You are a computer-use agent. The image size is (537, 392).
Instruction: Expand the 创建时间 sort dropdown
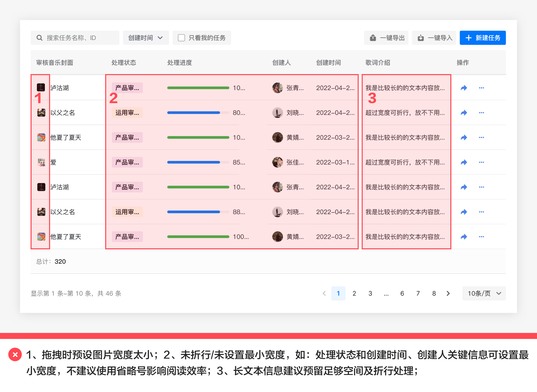pyautogui.click(x=146, y=38)
